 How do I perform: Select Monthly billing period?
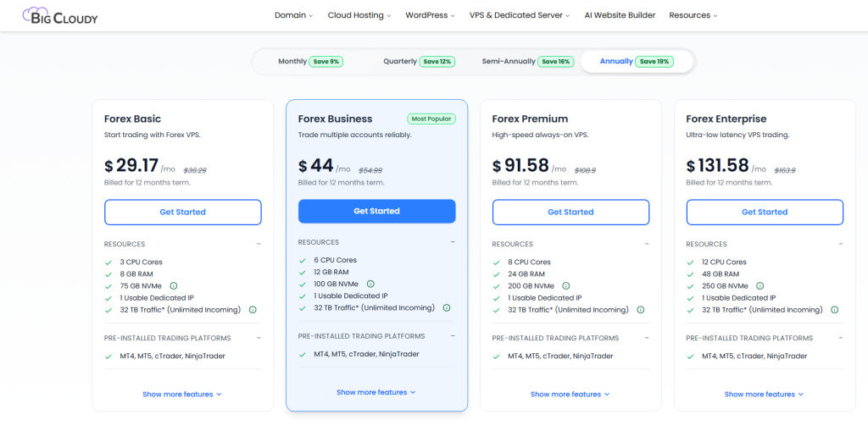click(x=310, y=62)
